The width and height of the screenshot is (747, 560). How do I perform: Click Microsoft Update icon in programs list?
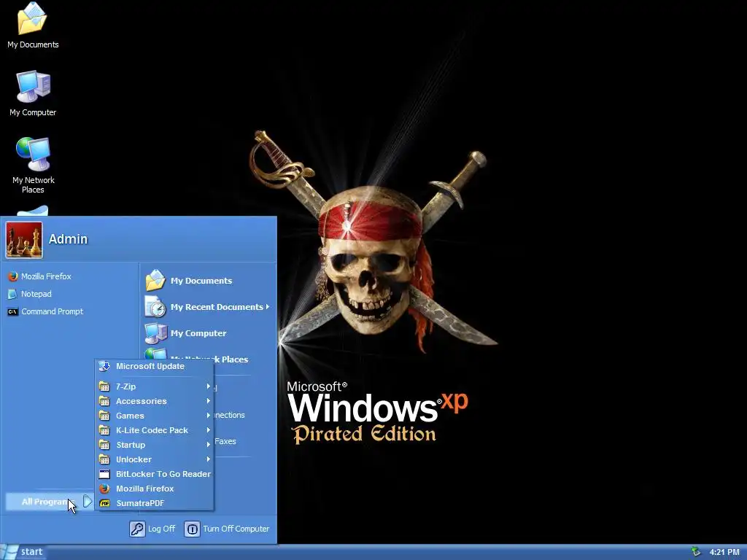pos(104,366)
